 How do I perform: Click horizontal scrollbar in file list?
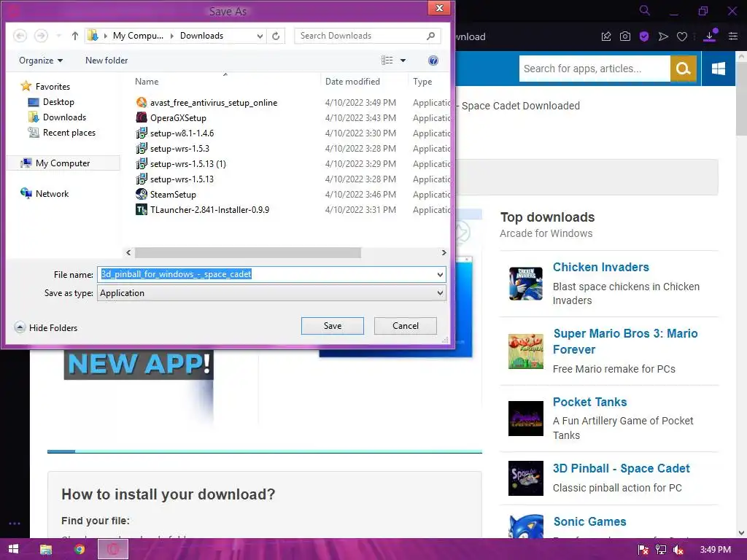[248, 252]
